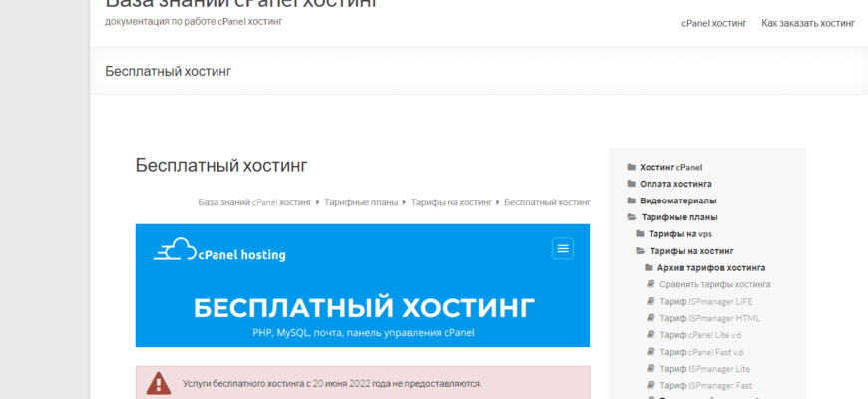This screenshot has width=868, height=399.
Task: Click the tagline документация по работе cPanel хостинг
Action: (x=194, y=22)
